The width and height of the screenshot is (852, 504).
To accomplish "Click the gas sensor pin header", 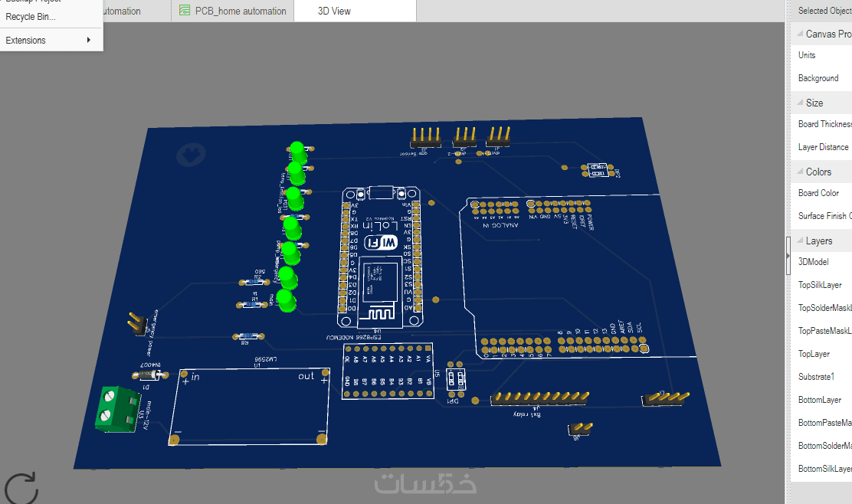I will click(426, 138).
